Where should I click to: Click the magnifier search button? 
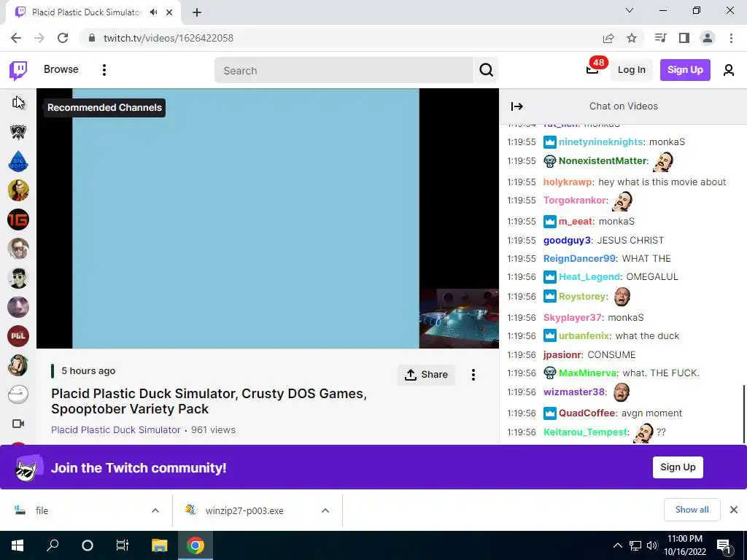point(486,71)
